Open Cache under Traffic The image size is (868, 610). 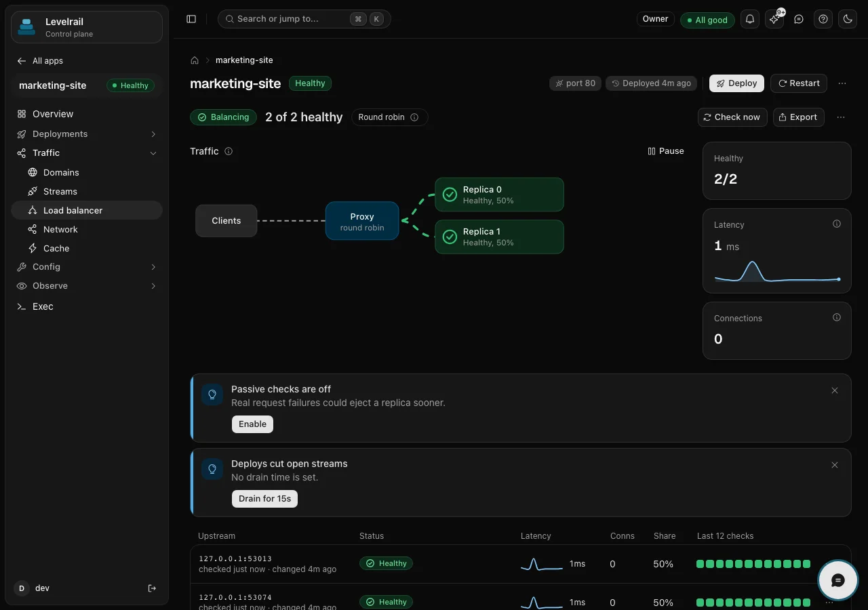pyautogui.click(x=87, y=249)
